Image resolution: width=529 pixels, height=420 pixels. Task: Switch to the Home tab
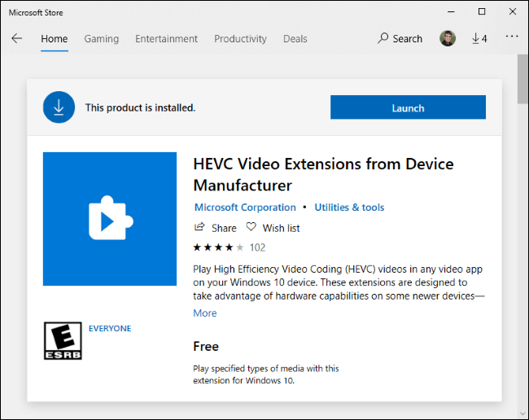click(x=55, y=38)
